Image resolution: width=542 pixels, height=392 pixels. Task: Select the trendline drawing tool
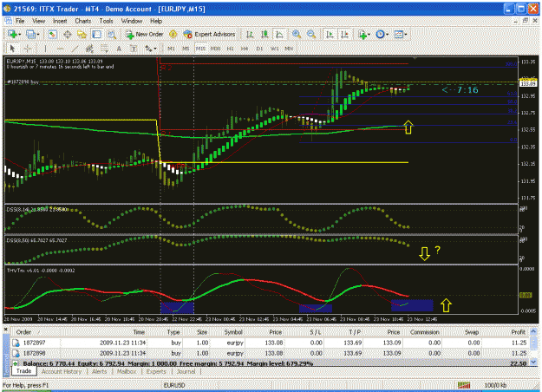(75, 49)
